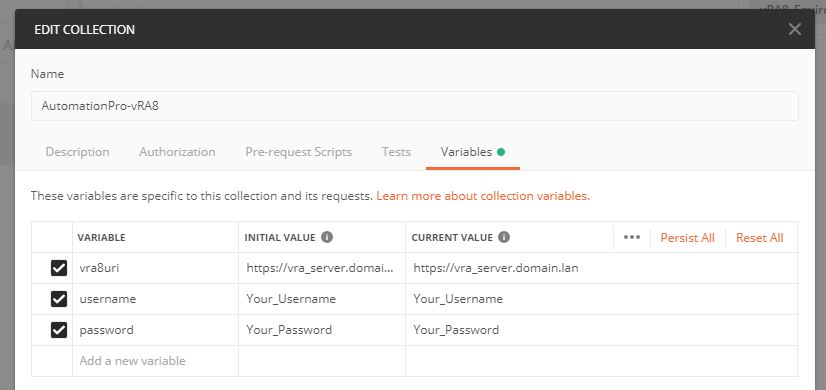Click the CURRENT VALUE column header
This screenshot has height=390, width=826.
[x=452, y=238]
